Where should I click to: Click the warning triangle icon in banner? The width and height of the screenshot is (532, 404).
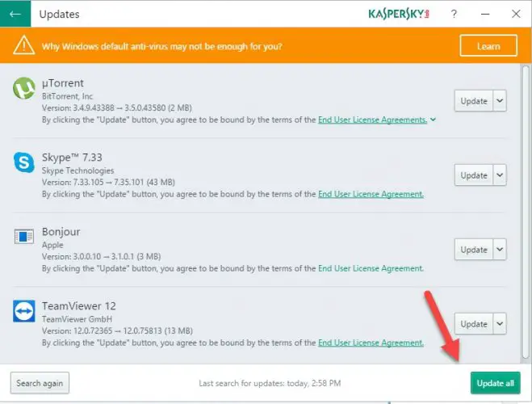(x=23, y=45)
